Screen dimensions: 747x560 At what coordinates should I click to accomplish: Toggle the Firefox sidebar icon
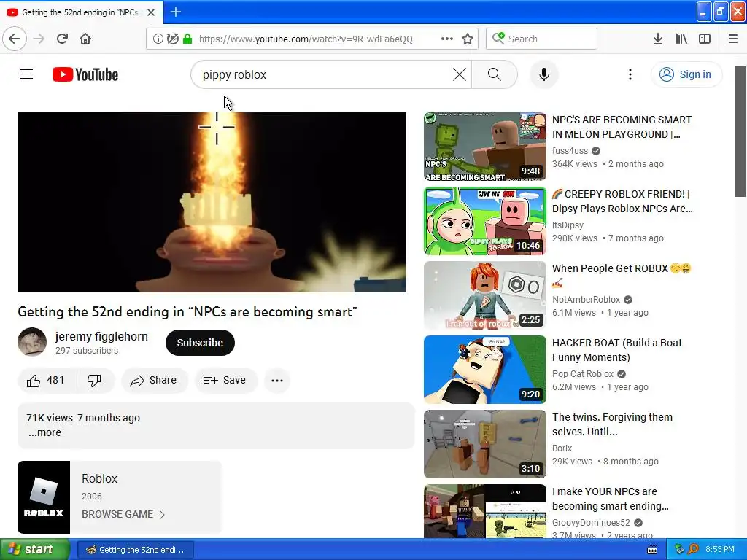[705, 39]
